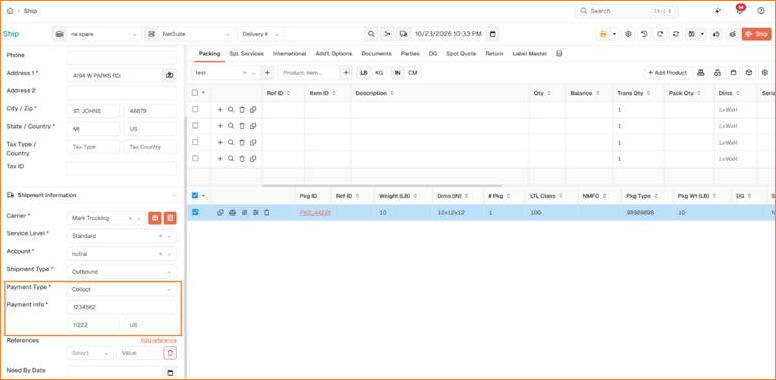
Task: Click the Phone input field
Action: coord(121,57)
